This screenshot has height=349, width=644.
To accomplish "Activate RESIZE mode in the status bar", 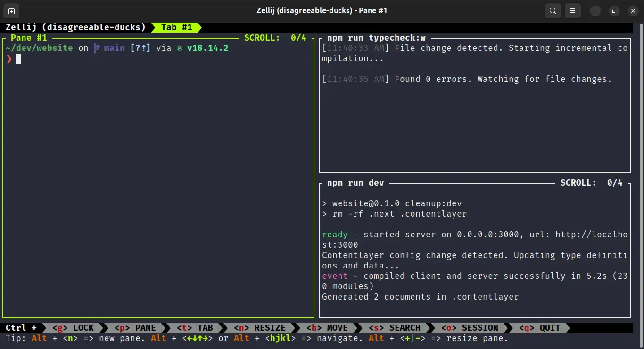I will [x=262, y=328].
